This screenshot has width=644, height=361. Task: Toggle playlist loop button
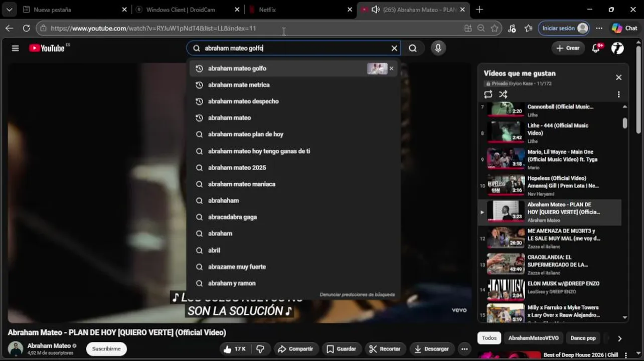point(488,94)
